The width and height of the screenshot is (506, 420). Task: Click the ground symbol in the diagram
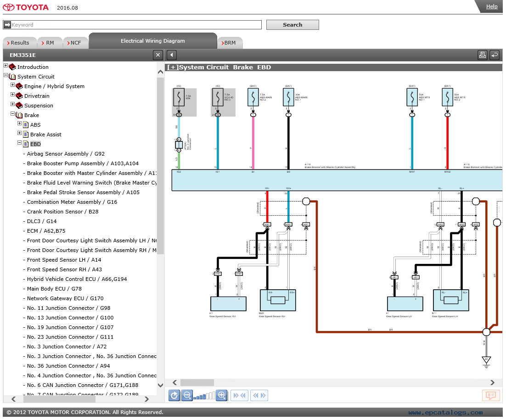tap(486, 362)
